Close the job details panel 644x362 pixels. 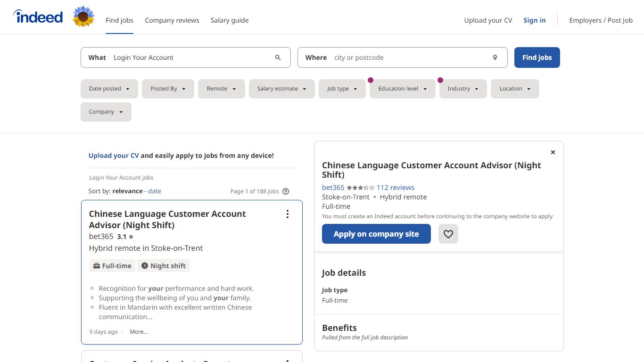coord(553,152)
